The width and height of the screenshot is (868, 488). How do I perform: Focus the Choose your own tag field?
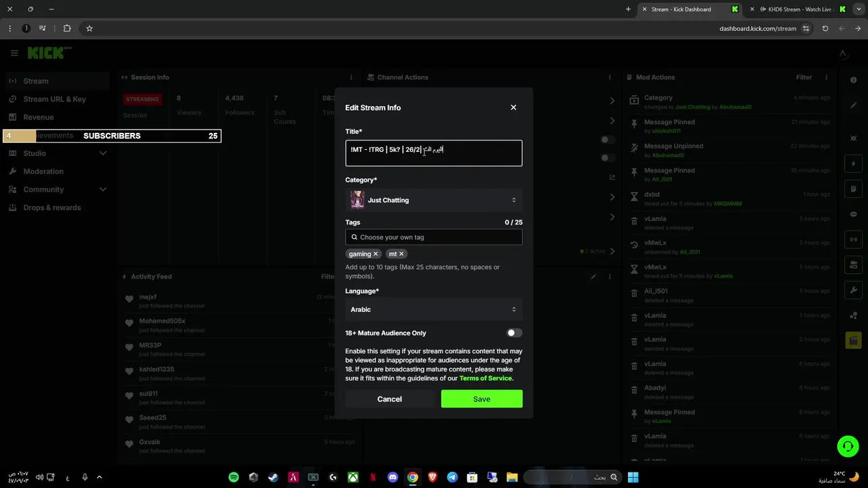click(x=434, y=237)
